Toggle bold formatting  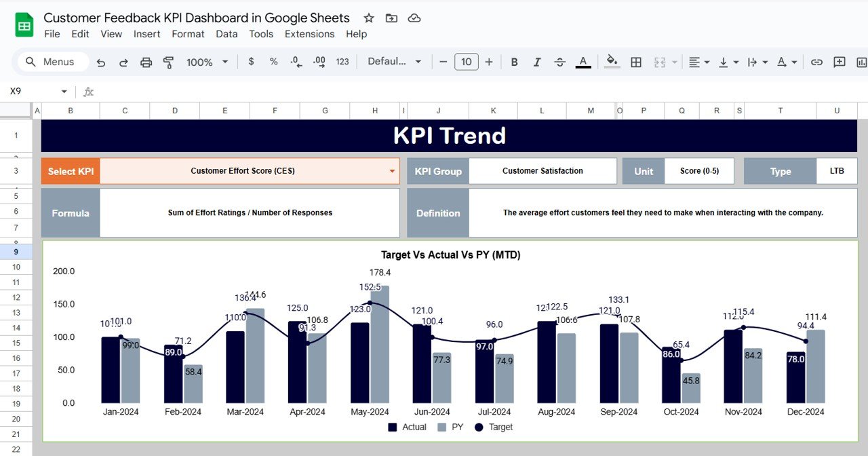click(x=514, y=62)
